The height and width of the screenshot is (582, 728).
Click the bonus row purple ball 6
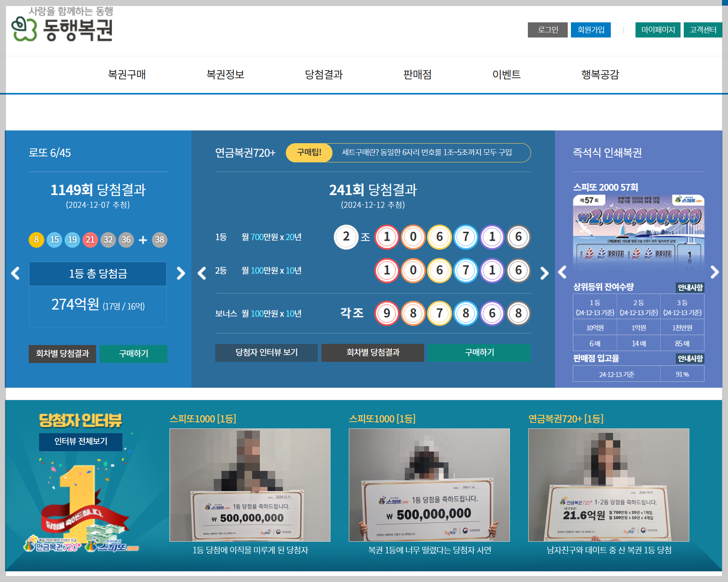tap(492, 313)
